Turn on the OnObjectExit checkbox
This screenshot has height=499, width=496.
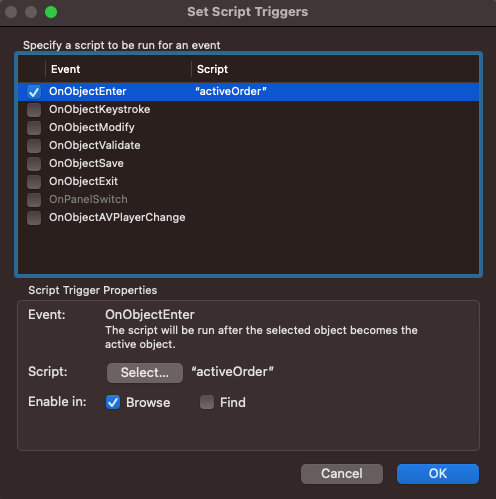[x=34, y=182]
